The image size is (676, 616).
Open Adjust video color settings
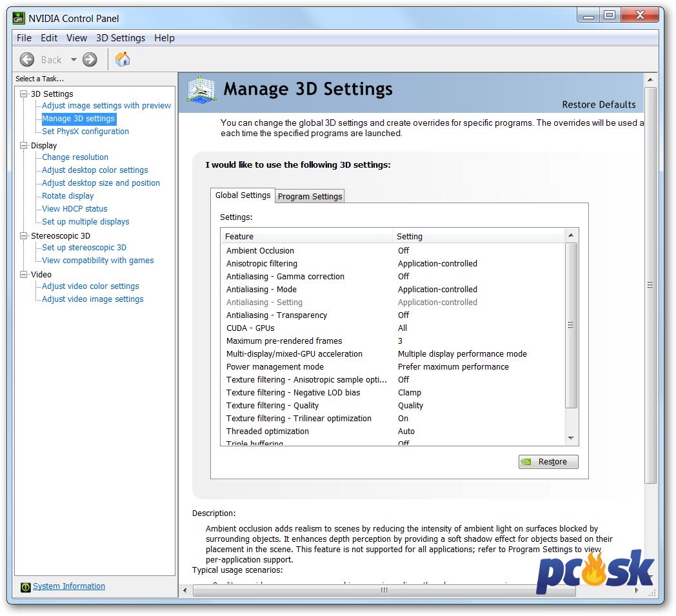90,286
